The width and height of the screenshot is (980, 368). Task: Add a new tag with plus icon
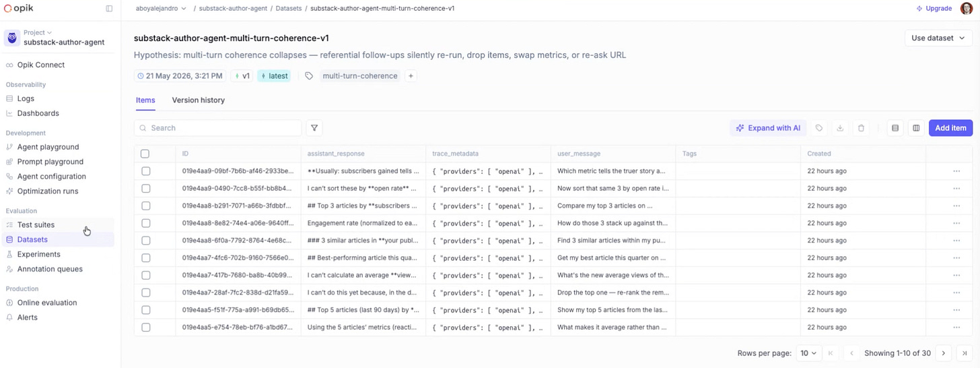(x=411, y=76)
